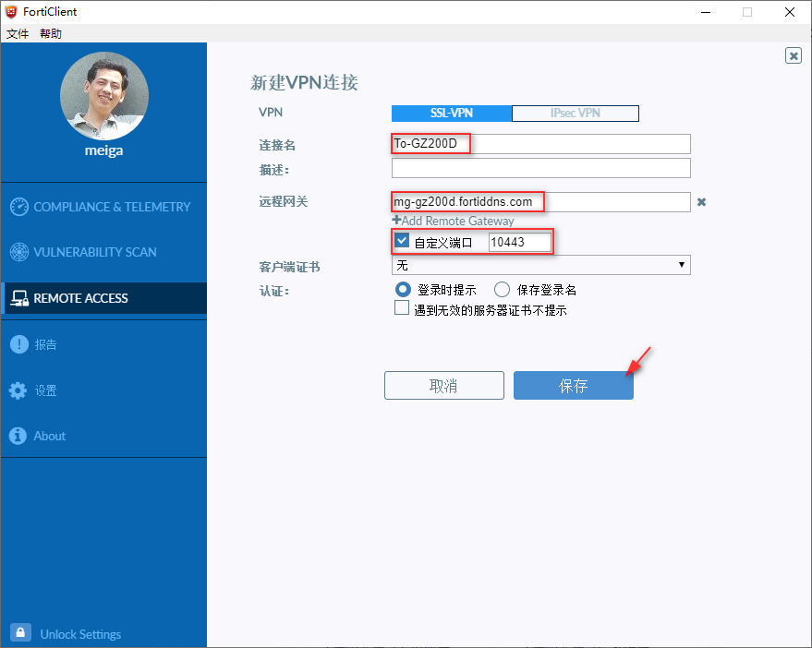The image size is (812, 648).
Task: Click Unlock Settings text
Action: 80,634
